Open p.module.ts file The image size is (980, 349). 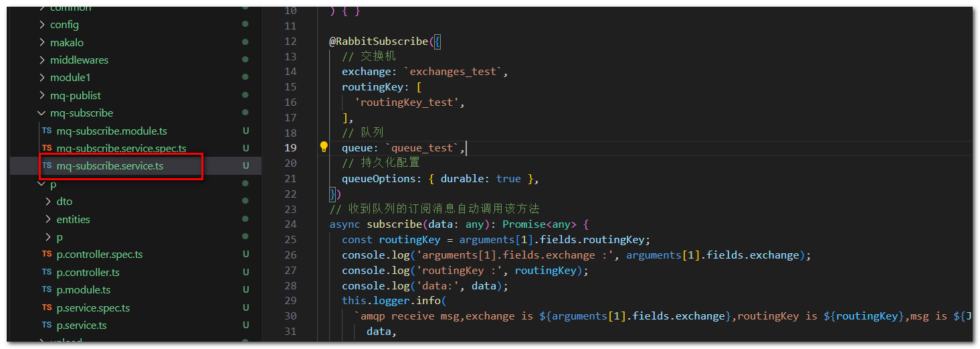click(x=83, y=290)
